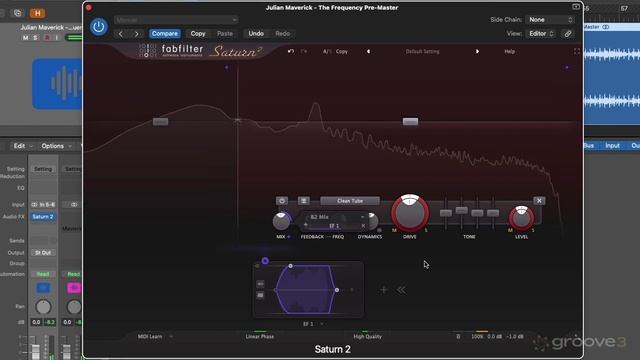Go to the previous preset arrow in plugin header
This screenshot has width=640, height=360.
[120, 34]
